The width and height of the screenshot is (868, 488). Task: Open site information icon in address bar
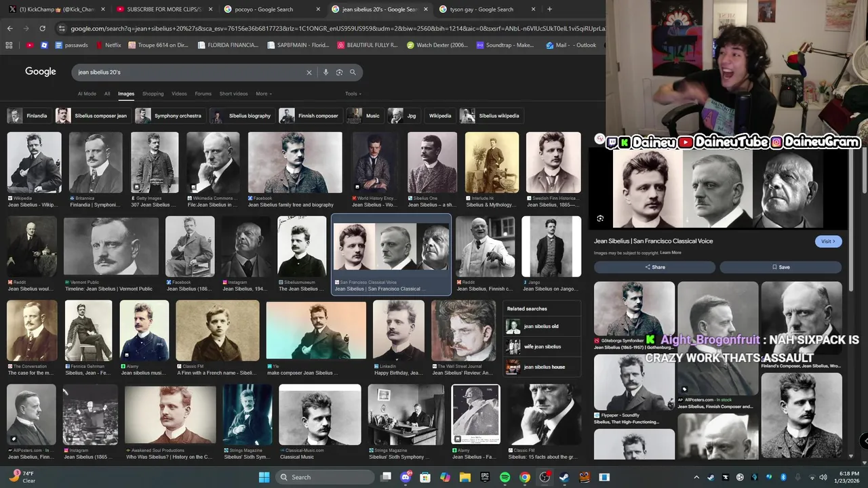pos(62,28)
